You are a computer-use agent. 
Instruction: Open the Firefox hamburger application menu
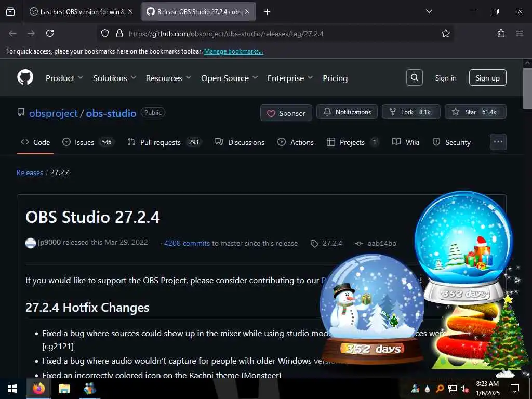520,33
